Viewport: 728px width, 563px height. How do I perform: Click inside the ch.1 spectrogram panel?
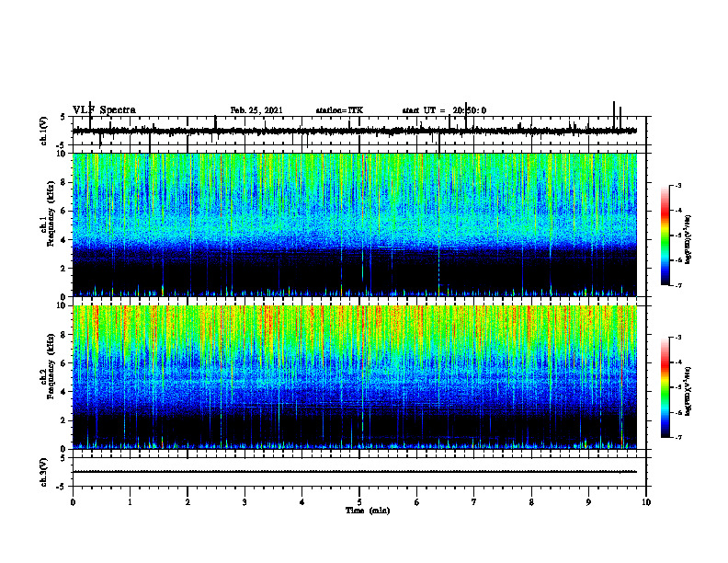[x=355, y=224]
